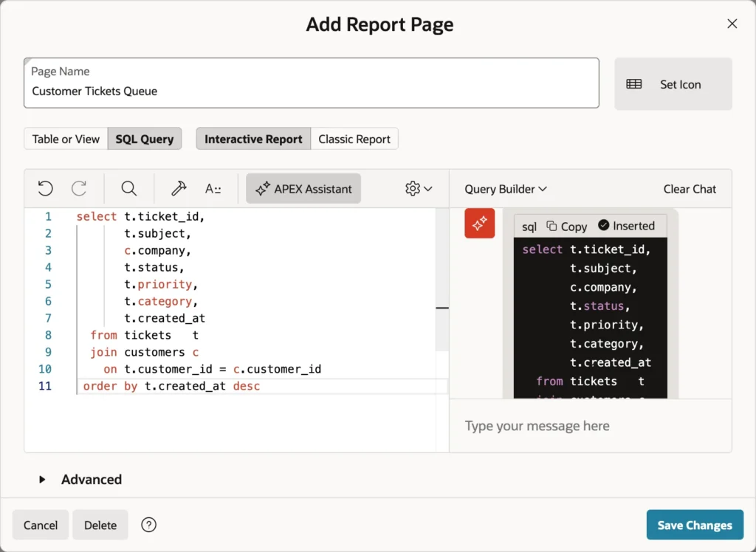Image resolution: width=756 pixels, height=552 pixels.
Task: Select the SQL Query option
Action: (145, 139)
